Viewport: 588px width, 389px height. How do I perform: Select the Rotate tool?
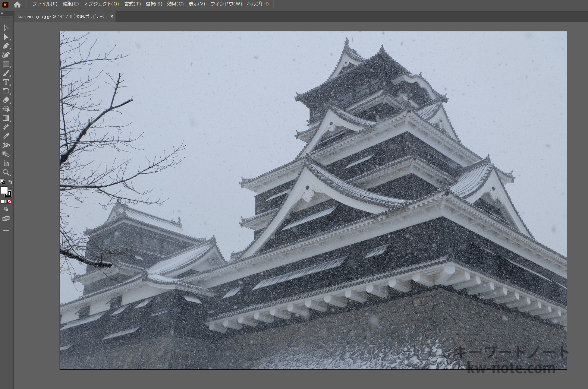(x=6, y=91)
